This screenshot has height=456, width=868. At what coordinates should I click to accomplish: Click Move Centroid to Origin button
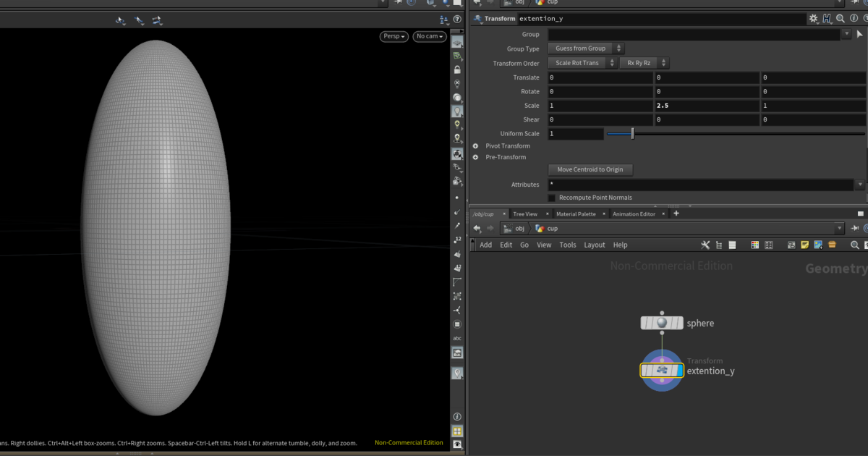(590, 169)
